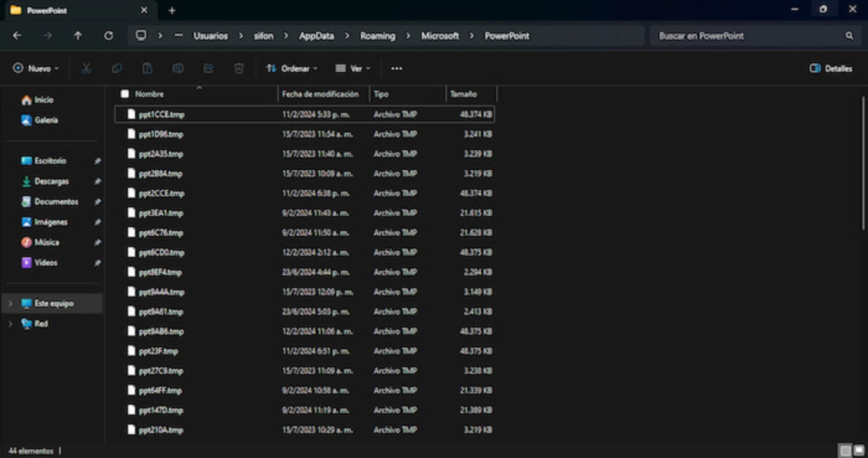The image size is (868, 458).
Task: Click the Rename icon in toolbar
Action: [x=178, y=68]
